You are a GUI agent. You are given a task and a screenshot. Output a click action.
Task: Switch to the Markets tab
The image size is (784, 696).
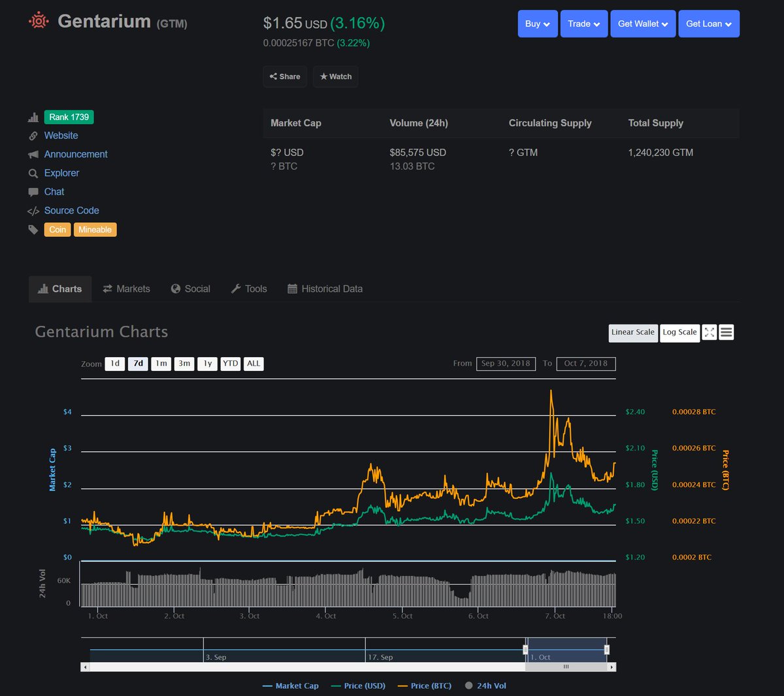126,289
